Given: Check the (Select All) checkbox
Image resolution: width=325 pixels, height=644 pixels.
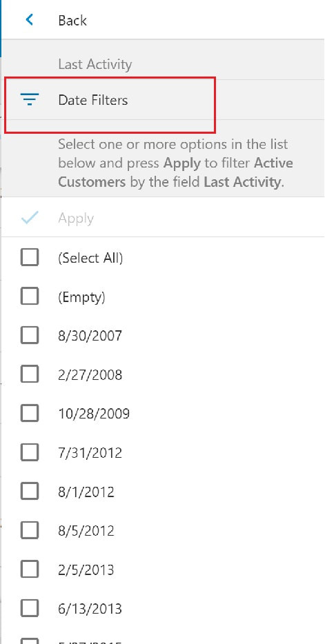Looking at the screenshot, I should click(30, 257).
